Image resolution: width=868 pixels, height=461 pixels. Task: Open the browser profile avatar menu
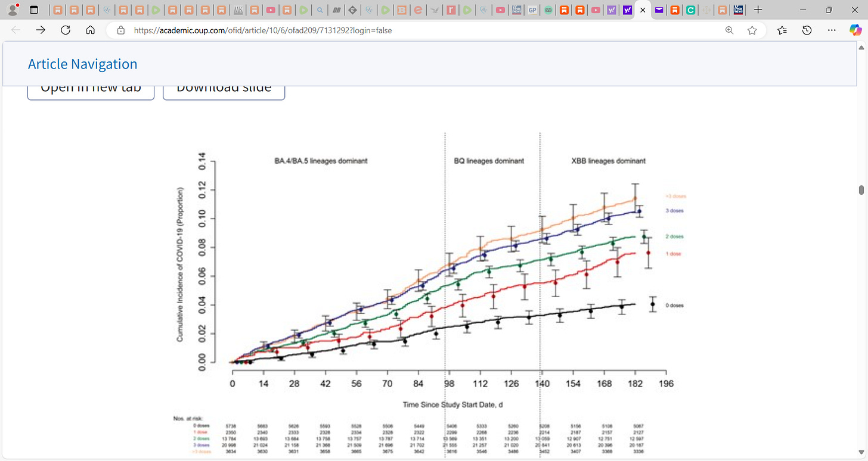pyautogui.click(x=12, y=10)
